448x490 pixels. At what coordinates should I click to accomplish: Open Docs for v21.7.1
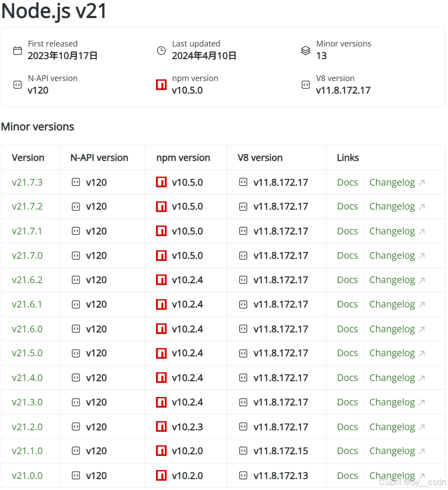pyautogui.click(x=347, y=231)
